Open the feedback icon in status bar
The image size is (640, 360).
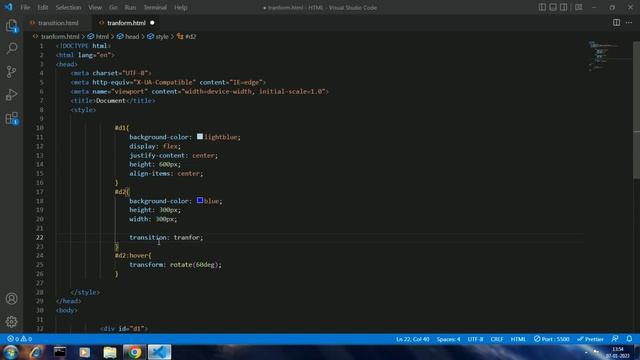(615, 339)
